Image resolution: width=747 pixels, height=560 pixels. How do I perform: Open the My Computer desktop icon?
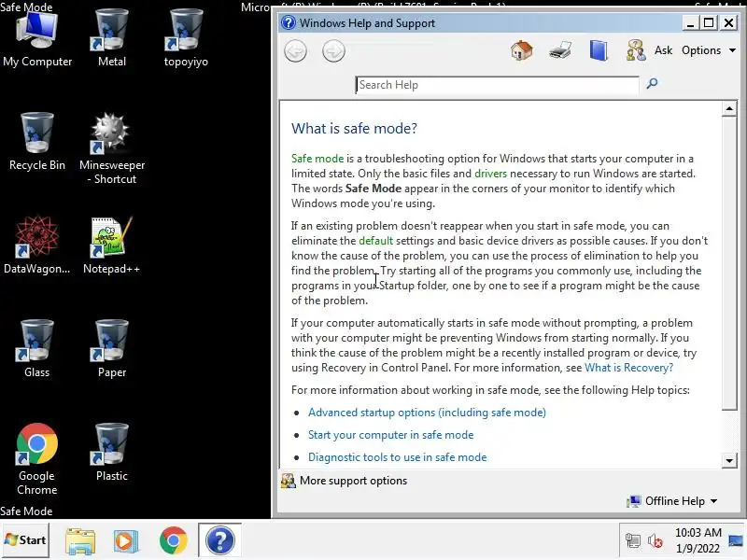point(37,39)
